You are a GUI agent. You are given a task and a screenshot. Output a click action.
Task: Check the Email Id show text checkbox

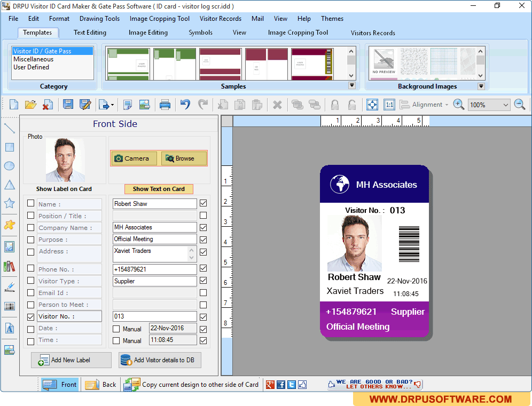pos(203,292)
